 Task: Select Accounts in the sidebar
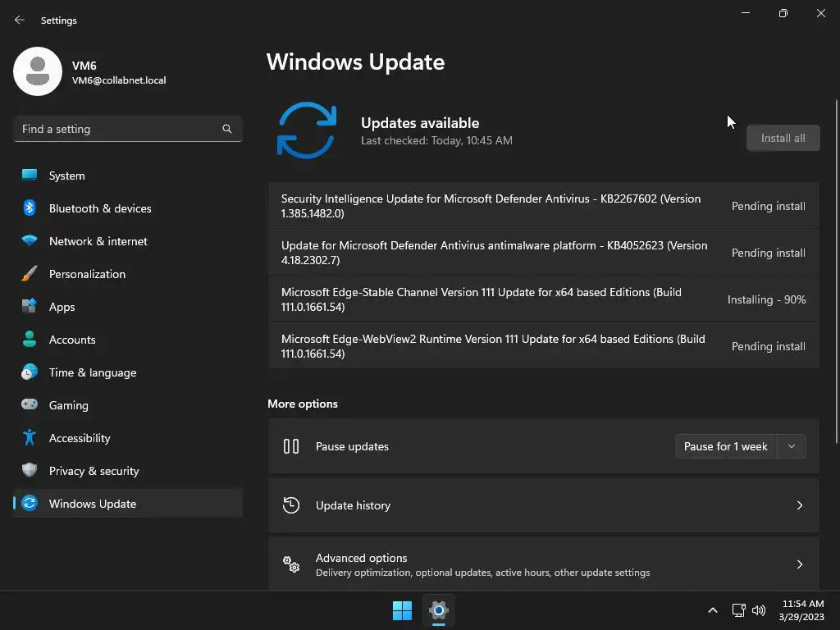[x=127, y=340]
